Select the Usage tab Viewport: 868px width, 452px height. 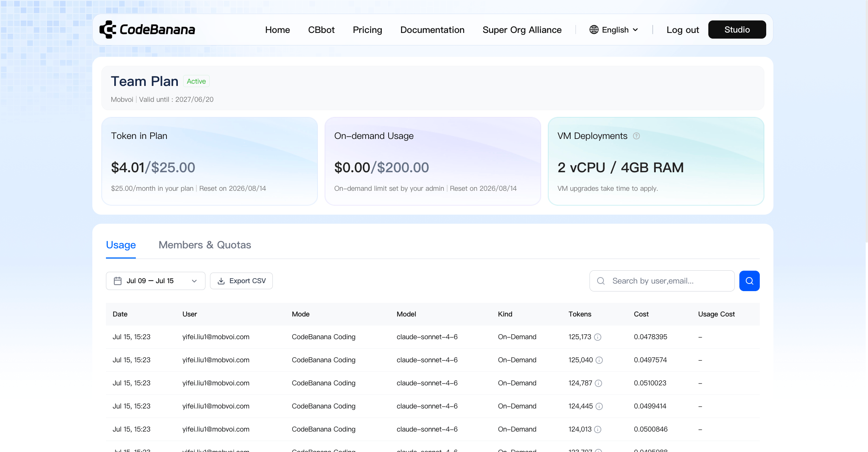(x=121, y=245)
